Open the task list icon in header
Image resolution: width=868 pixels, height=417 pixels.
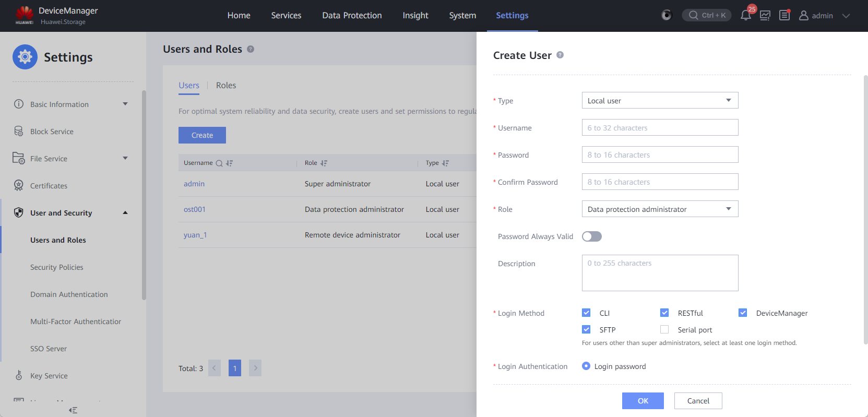point(784,16)
